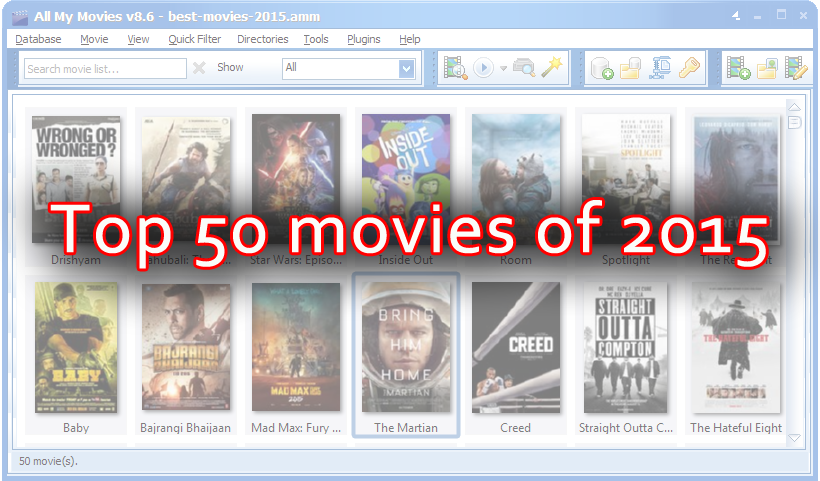
Task: Click the folder with picture import icon
Action: (767, 68)
